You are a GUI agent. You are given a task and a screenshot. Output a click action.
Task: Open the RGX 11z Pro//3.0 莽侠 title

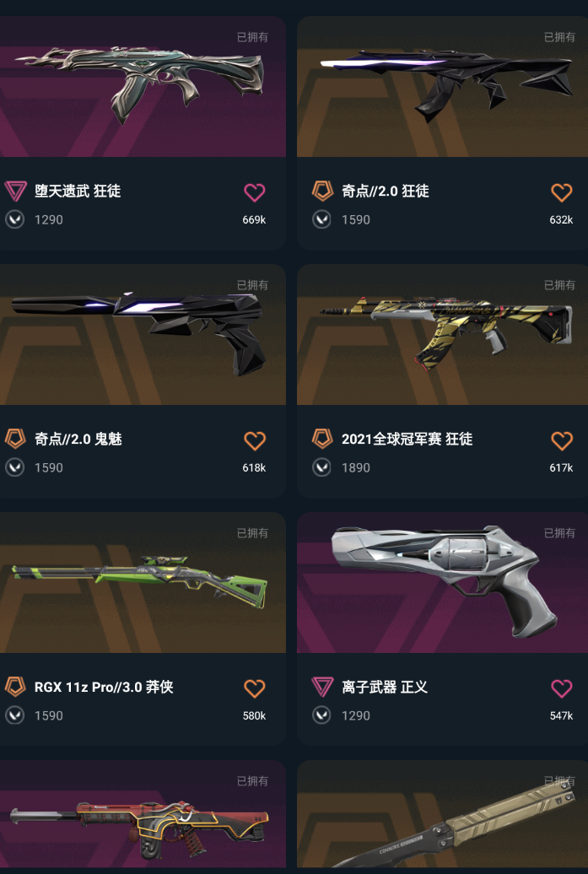(104, 688)
